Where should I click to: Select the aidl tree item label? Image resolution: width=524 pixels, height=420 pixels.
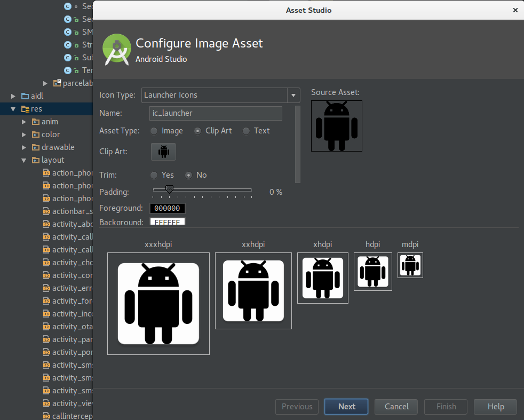[37, 96]
